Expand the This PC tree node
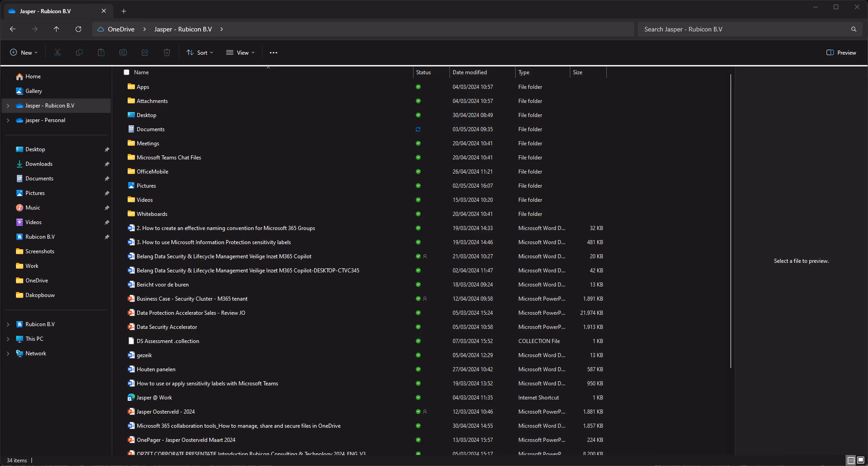 click(x=8, y=339)
